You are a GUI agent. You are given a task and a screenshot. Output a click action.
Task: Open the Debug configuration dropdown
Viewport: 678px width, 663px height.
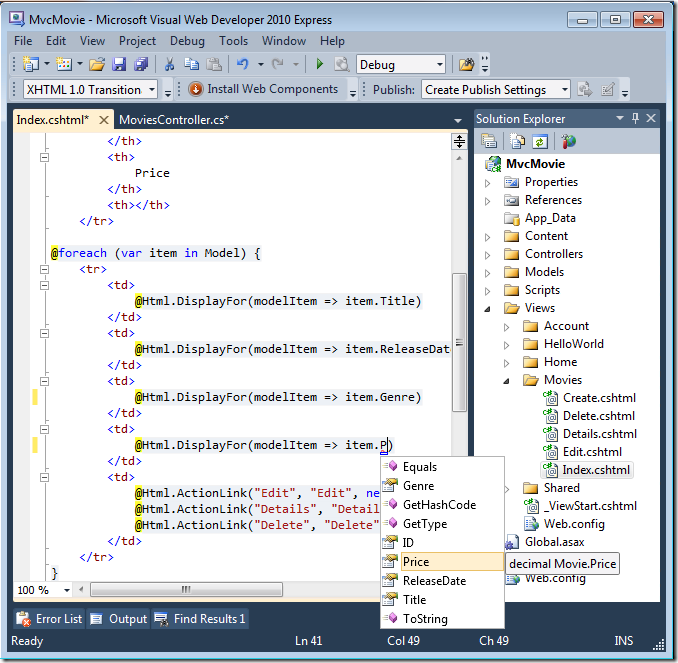click(x=440, y=64)
